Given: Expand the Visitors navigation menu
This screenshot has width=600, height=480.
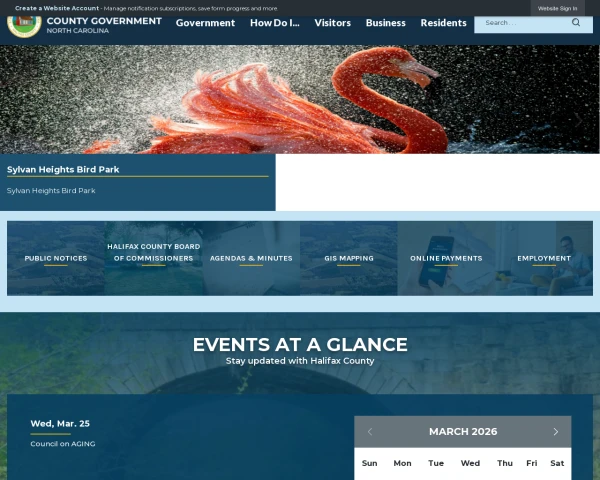Looking at the screenshot, I should pos(332,23).
